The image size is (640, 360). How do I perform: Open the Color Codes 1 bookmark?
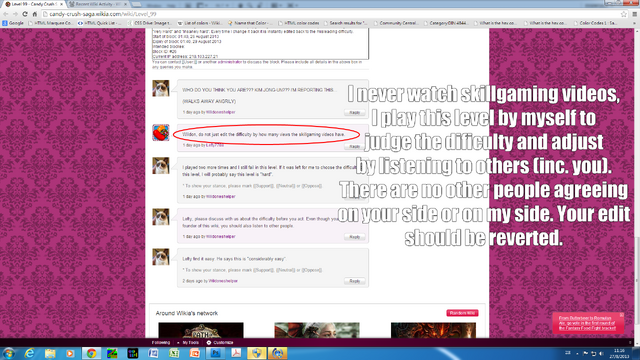(595, 23)
